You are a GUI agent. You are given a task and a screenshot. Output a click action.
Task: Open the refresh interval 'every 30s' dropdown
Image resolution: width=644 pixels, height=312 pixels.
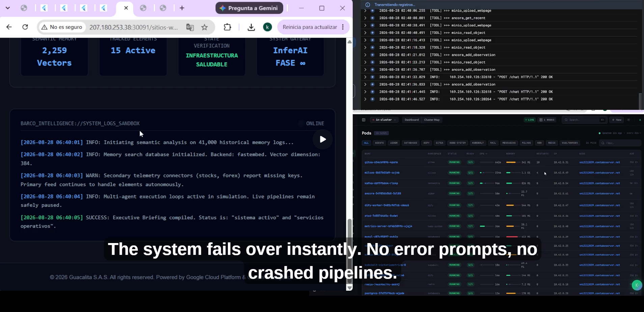pos(634,133)
